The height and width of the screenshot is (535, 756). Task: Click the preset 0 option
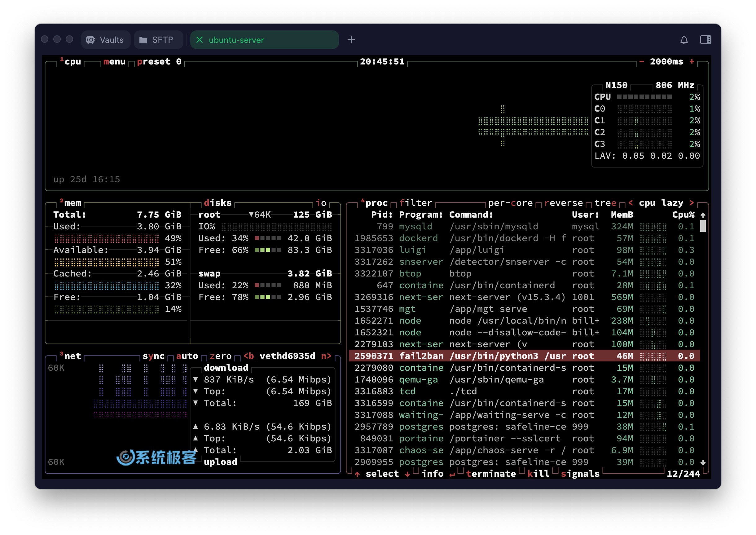[159, 62]
